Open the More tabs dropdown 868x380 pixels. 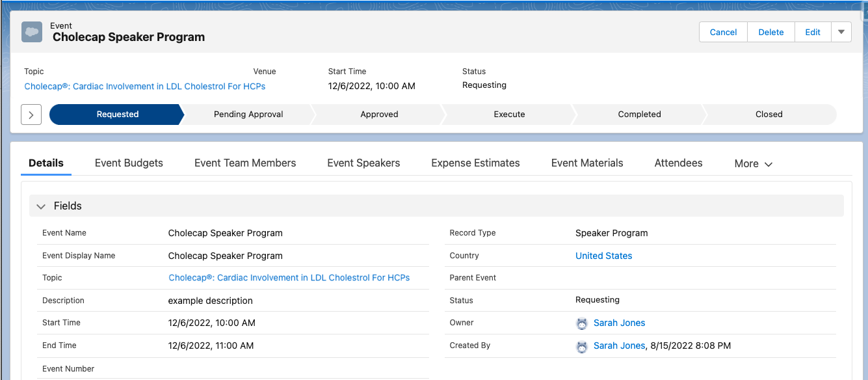tap(752, 163)
